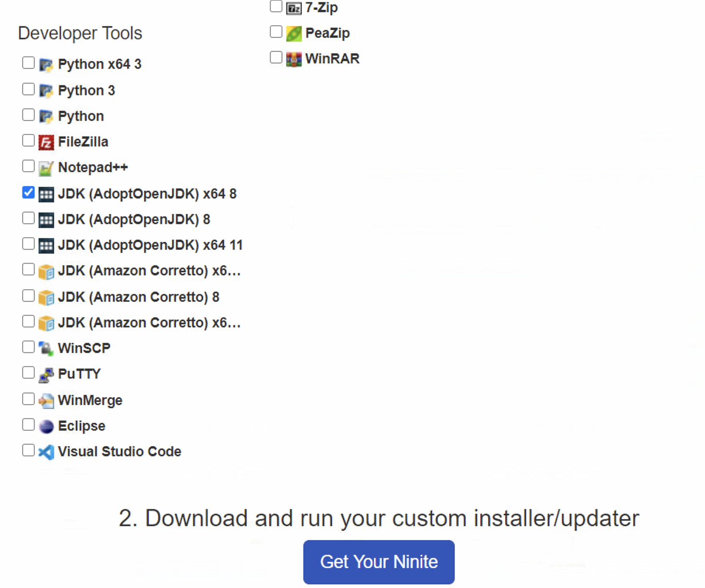Enable the Python 3 checkbox
The width and height of the screenshot is (705, 588).
tap(28, 89)
